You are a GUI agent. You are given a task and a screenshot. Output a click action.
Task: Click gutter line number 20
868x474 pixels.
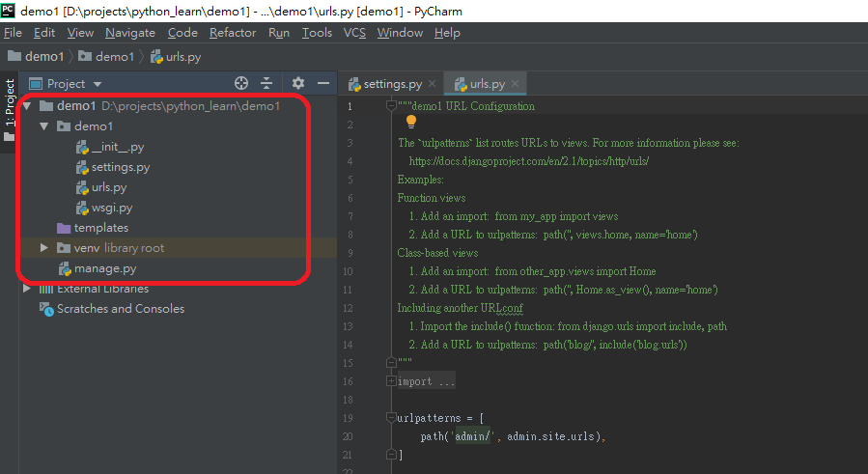point(348,436)
